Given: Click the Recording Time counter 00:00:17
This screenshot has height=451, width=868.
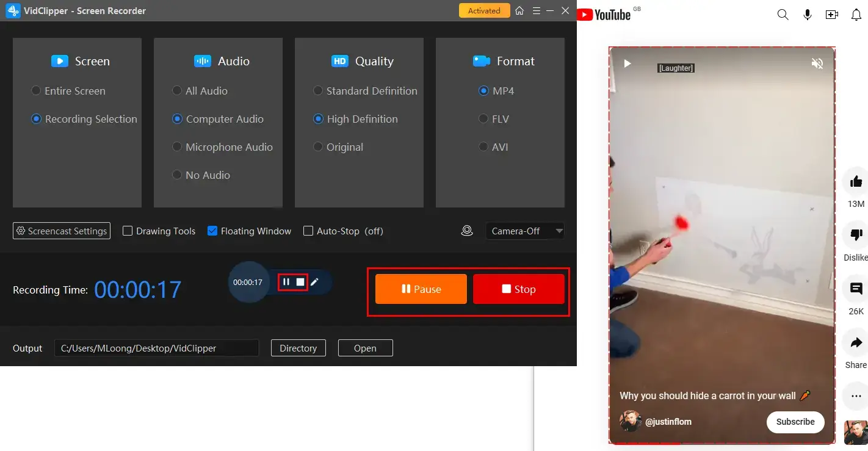Looking at the screenshot, I should [x=138, y=290].
